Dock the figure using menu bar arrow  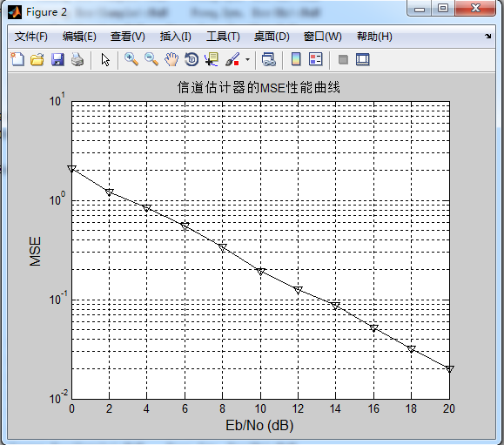(x=488, y=36)
